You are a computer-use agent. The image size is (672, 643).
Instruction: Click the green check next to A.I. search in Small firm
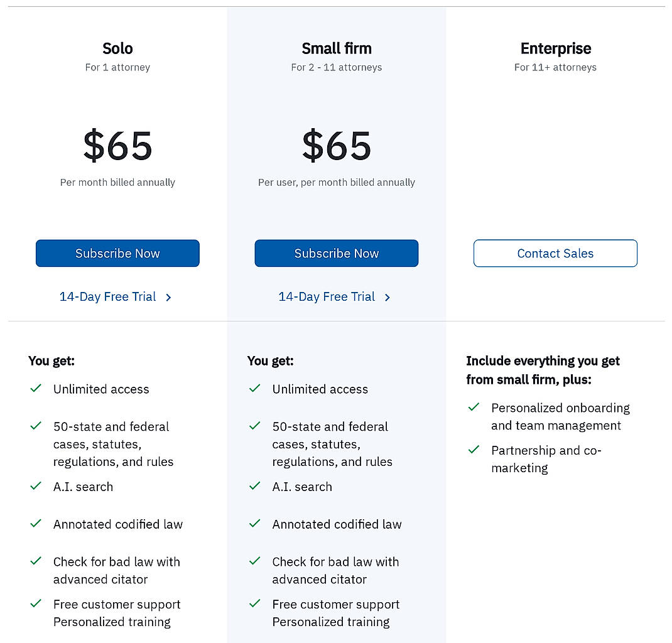click(x=255, y=486)
